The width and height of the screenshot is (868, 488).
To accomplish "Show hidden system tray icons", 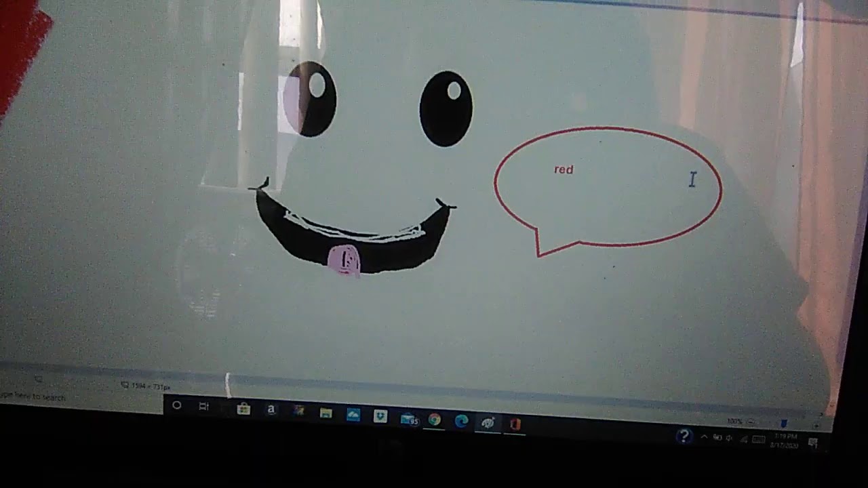I will tap(703, 437).
